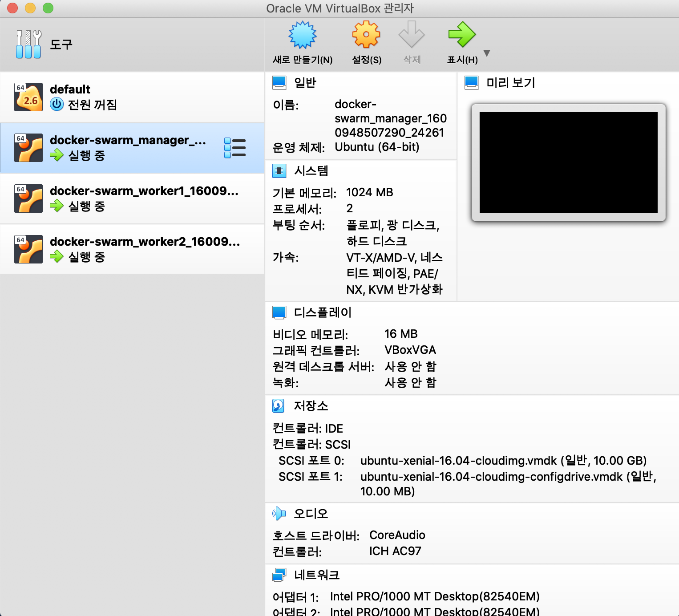Screen dimensions: 679x616
Task: Open Settings (설정) gear icon
Action: 366,35
